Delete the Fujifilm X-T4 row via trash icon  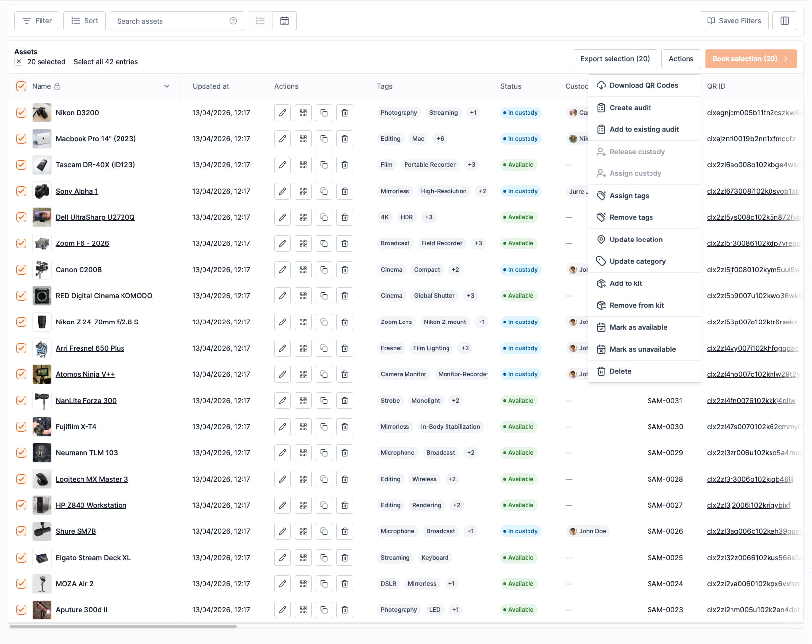(x=345, y=427)
